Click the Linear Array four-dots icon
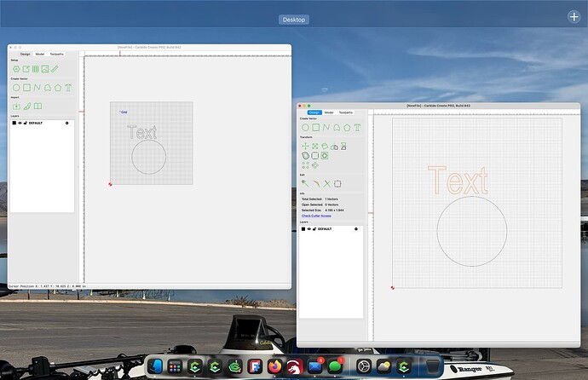This screenshot has width=588, height=380. click(305, 165)
